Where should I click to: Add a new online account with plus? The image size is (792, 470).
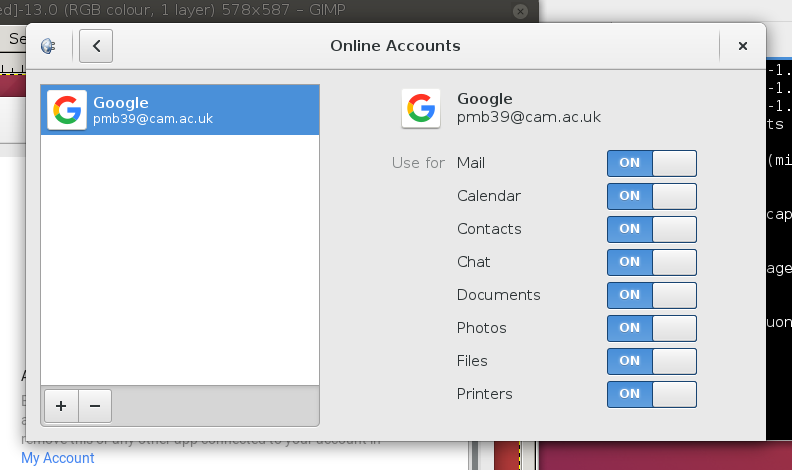pos(61,406)
